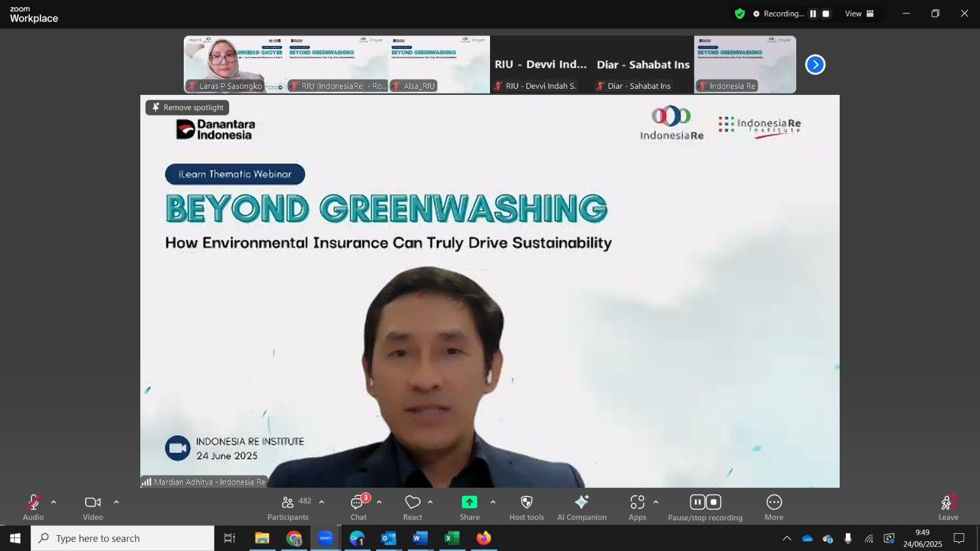Open Host tools shield
This screenshot has height=551, width=980.
tap(527, 508)
